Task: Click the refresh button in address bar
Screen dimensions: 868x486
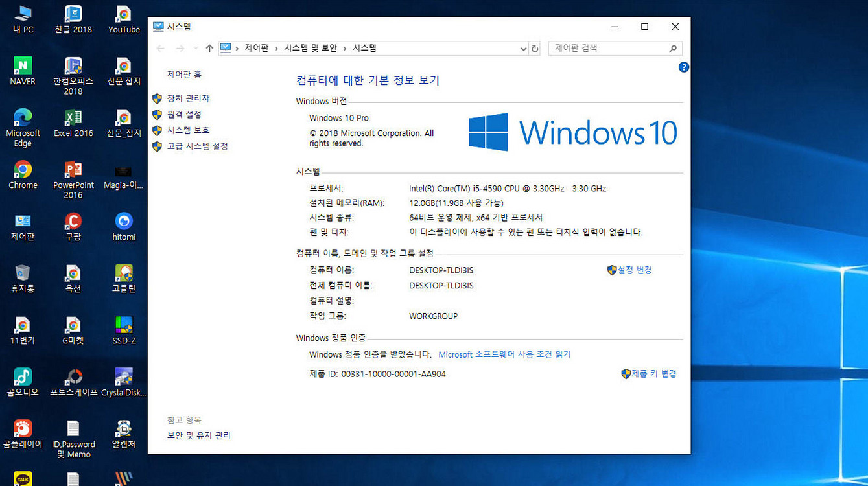Action: pyautogui.click(x=535, y=48)
